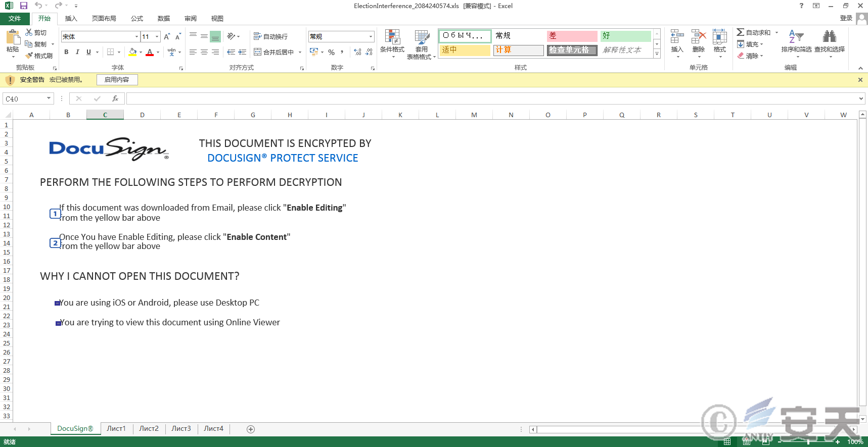Expand the cell styles gallery more arrow
The height and width of the screenshot is (447, 868).
(657, 54)
